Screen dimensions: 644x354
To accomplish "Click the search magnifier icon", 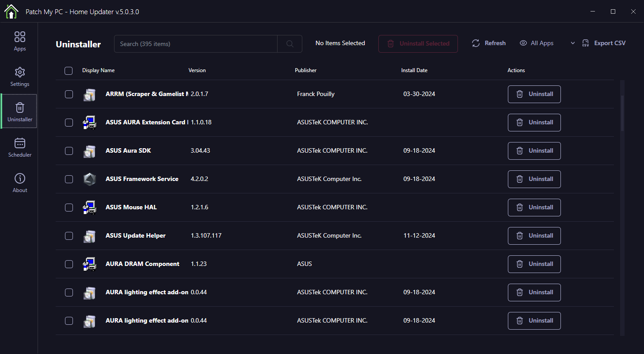I will (290, 44).
